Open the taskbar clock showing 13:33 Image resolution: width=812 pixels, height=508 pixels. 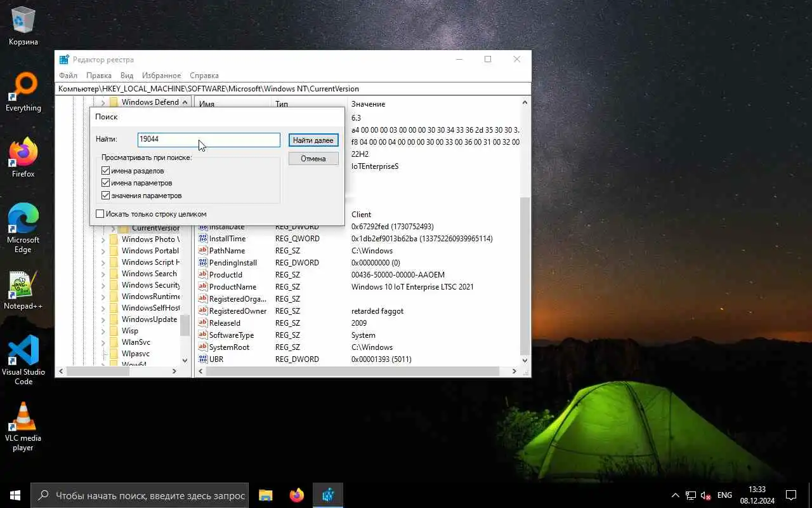(757, 495)
